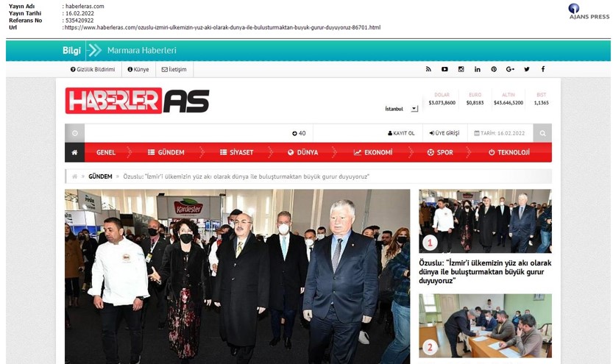Click sidebar headline about Özuslu İzmir

[485, 272]
